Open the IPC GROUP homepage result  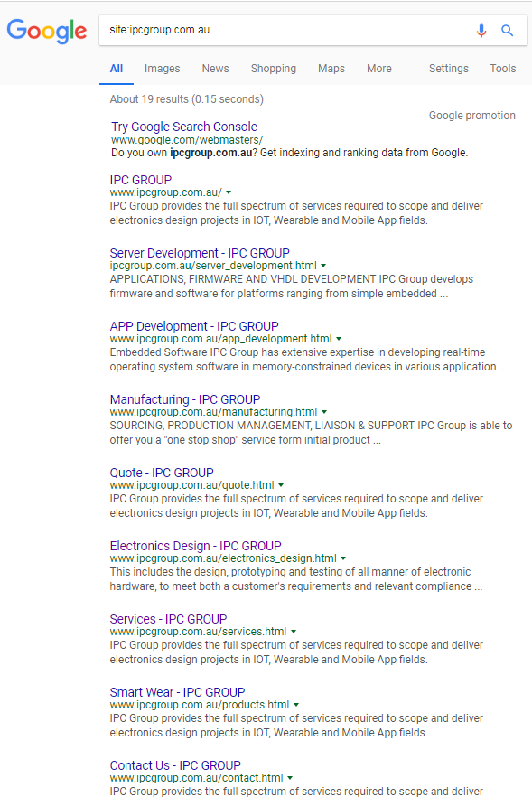141,180
